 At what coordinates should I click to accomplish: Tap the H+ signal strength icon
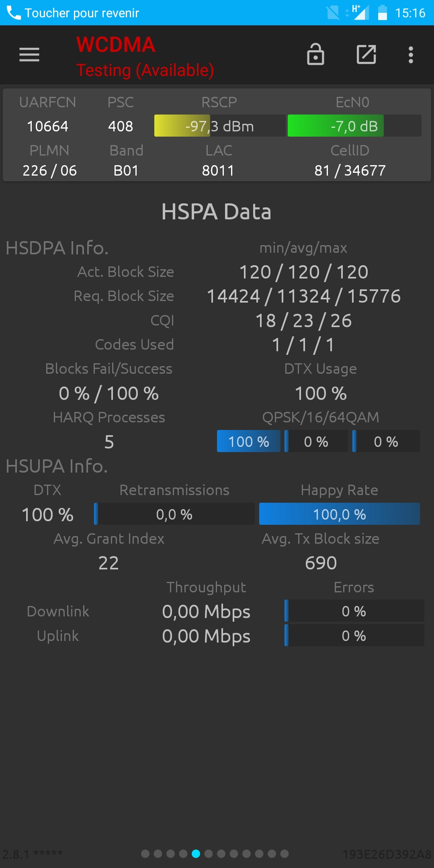coord(360,12)
